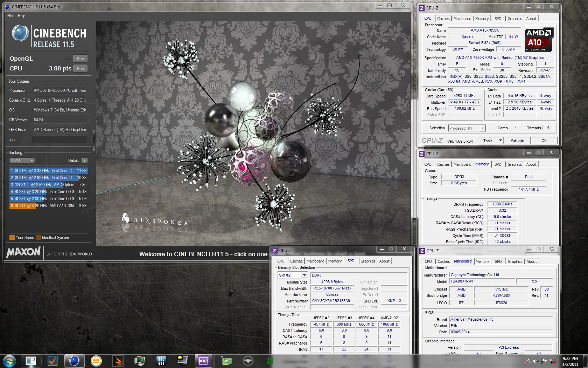This screenshot has height=368, width=588.
Task: Open the volume speaker icon in tray
Action: click(535, 361)
